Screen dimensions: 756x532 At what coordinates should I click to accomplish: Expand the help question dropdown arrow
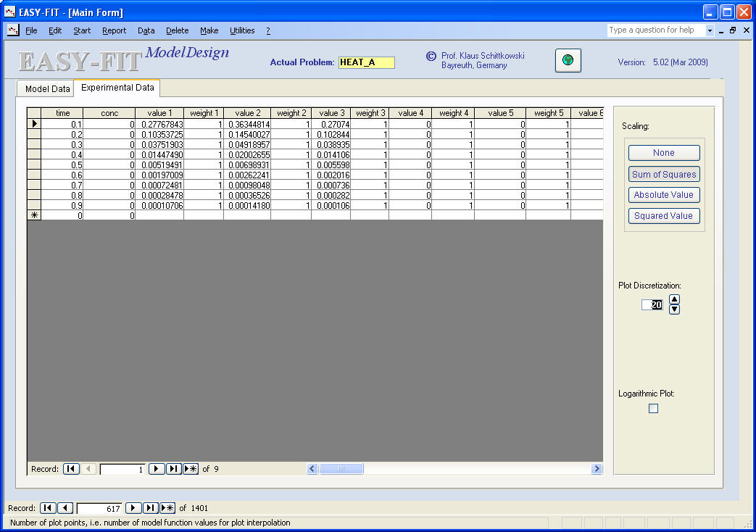pyautogui.click(x=710, y=30)
